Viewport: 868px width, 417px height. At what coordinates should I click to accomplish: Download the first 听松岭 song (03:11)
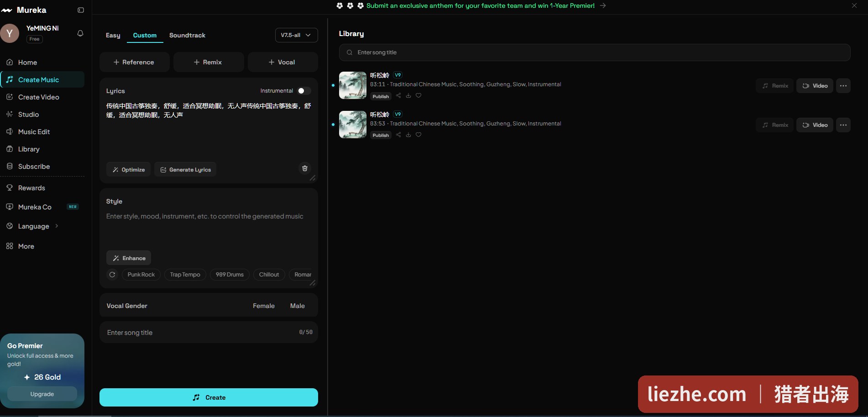pyautogui.click(x=408, y=95)
